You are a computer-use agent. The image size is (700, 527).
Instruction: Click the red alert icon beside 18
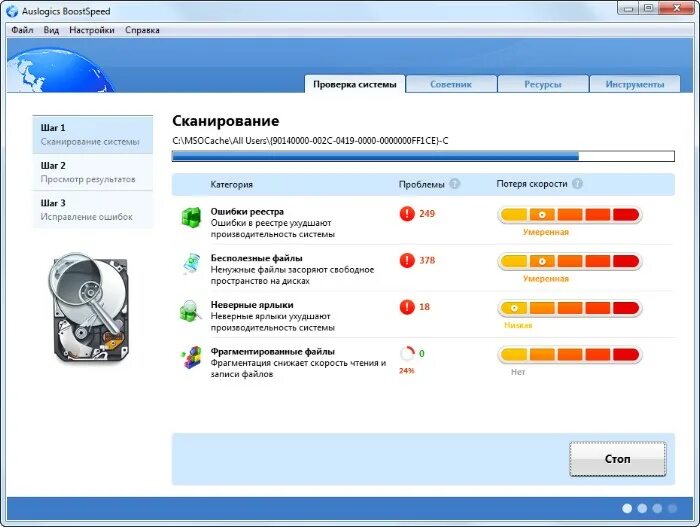(x=407, y=307)
